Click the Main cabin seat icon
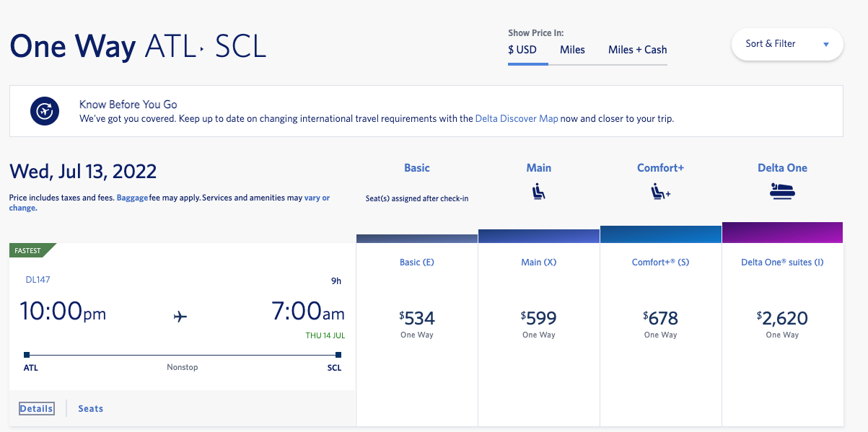The width and height of the screenshot is (868, 432). pyautogui.click(x=538, y=193)
